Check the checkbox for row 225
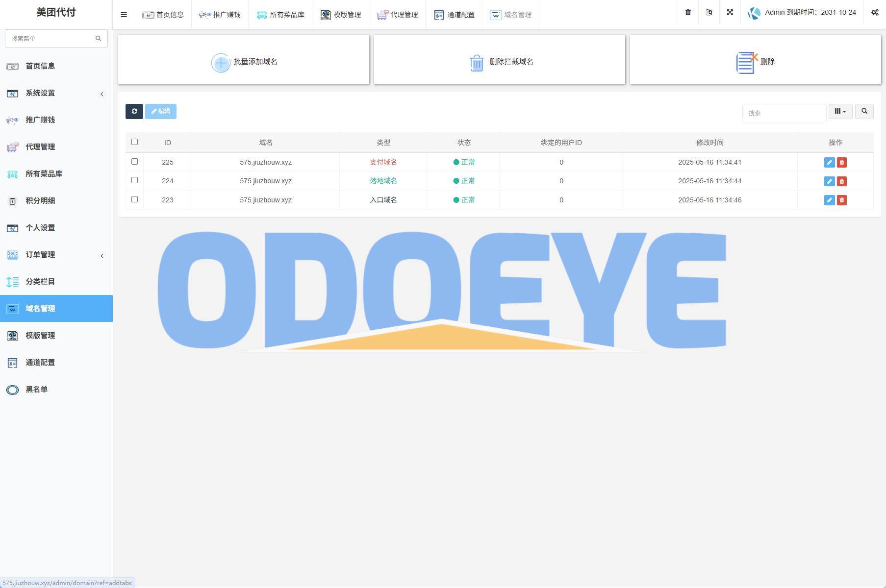Viewport: 886px width, 588px height. pyautogui.click(x=134, y=161)
